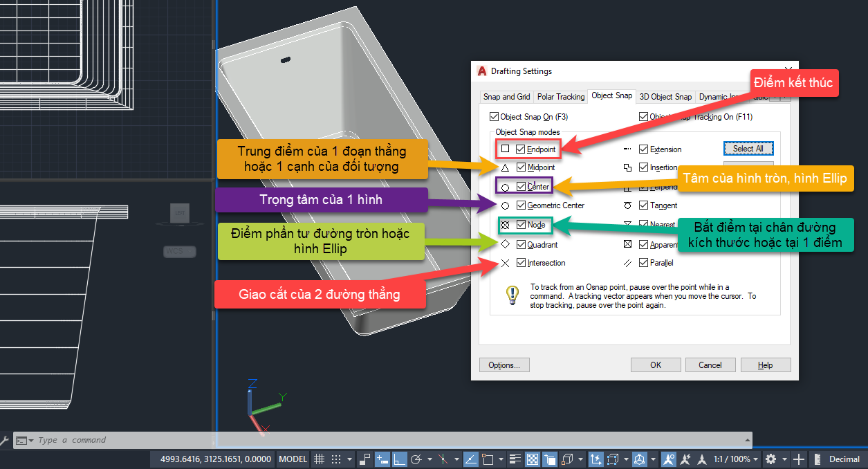Click Select All button in snap modes

coord(748,149)
